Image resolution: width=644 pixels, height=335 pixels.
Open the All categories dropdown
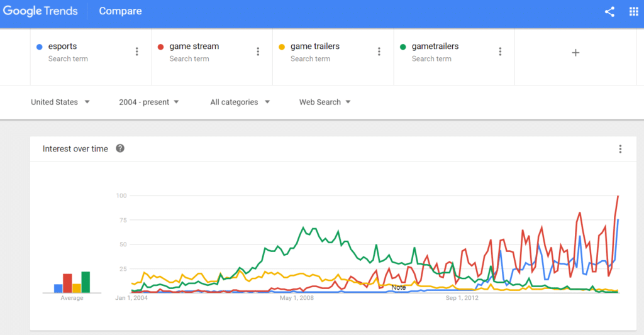(240, 102)
